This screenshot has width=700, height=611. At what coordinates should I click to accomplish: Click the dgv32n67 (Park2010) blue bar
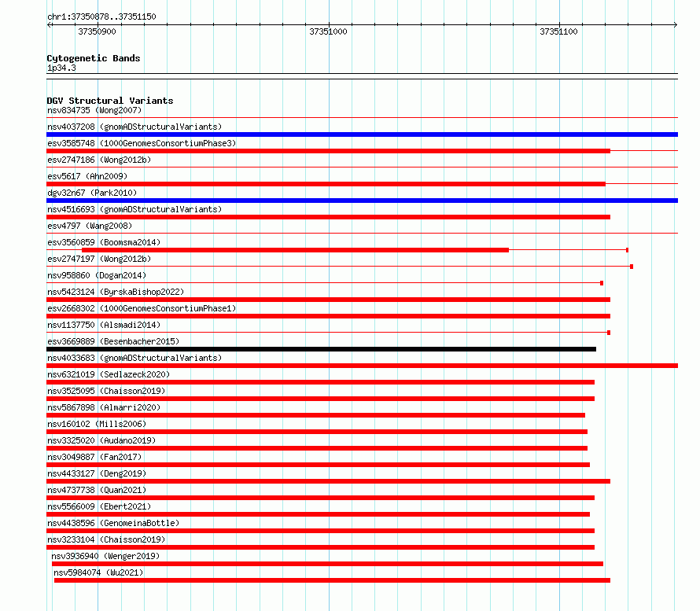362,201
